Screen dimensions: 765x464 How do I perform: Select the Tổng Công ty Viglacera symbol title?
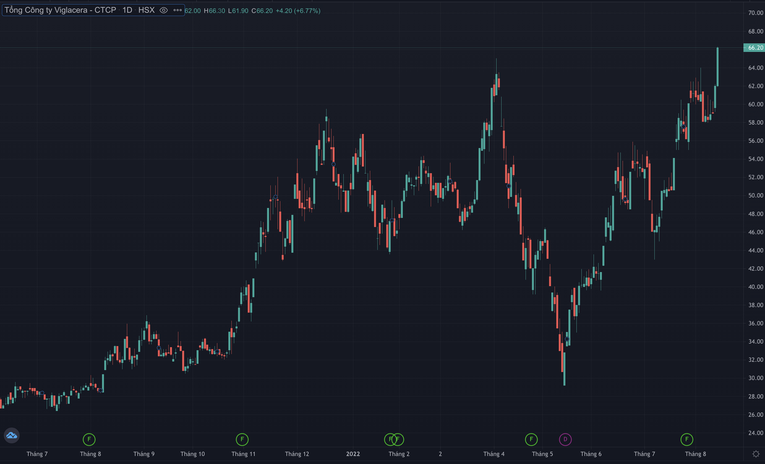(58, 9)
